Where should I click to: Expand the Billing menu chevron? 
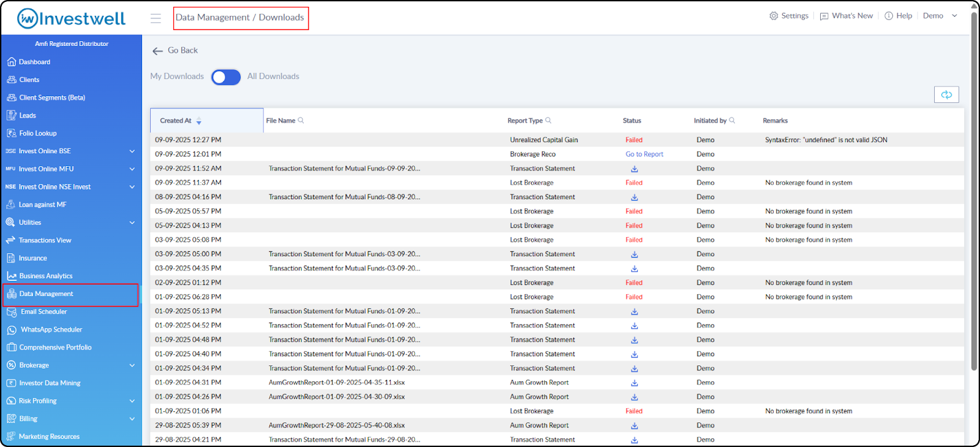pyautogui.click(x=132, y=419)
